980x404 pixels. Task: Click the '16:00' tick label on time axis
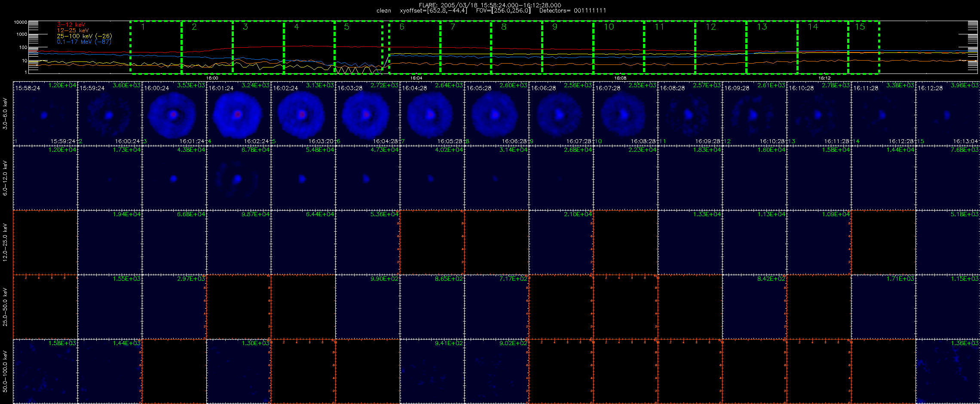(x=212, y=78)
